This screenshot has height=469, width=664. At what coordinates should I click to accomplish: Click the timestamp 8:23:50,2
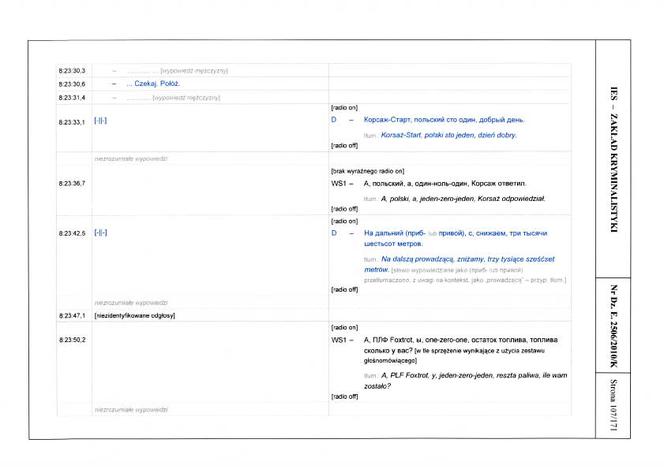click(72, 340)
